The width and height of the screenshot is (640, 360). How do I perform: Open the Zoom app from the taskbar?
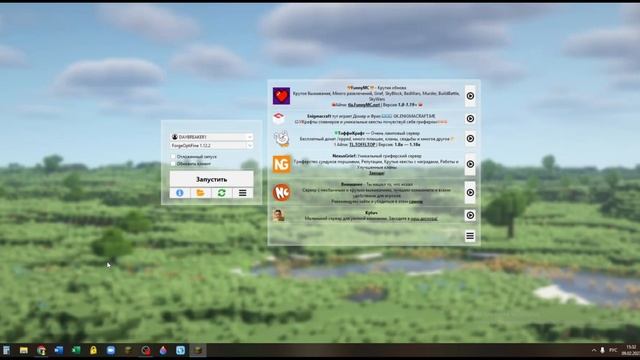click(x=111, y=350)
